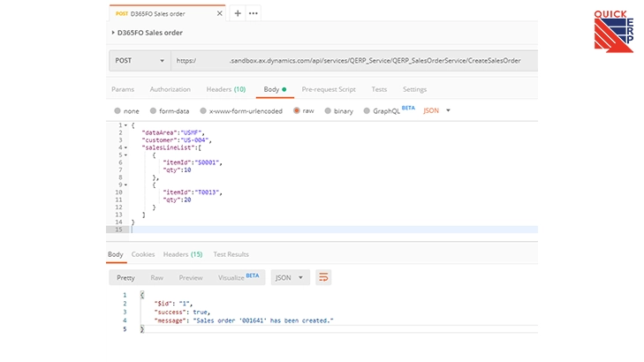Click the "dataArea":"USMF" line

(x=173, y=132)
